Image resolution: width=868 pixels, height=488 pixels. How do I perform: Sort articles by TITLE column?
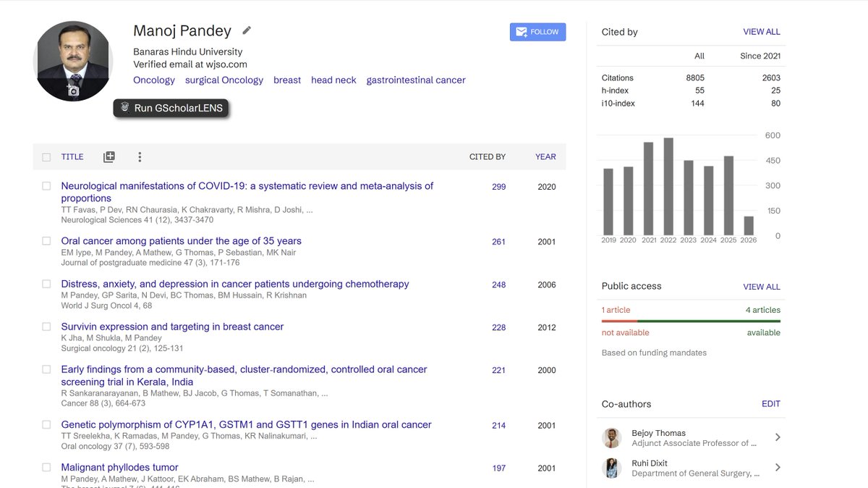click(x=72, y=157)
